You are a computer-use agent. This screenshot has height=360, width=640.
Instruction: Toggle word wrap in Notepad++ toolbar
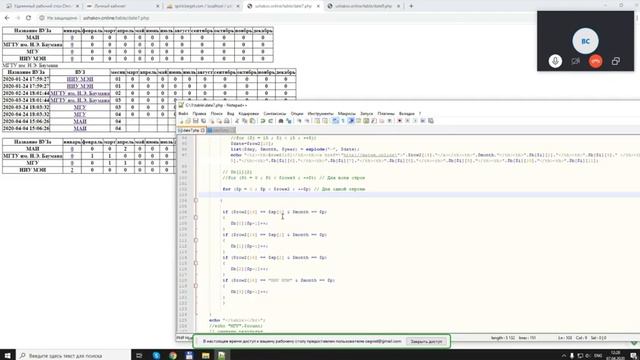335,121
